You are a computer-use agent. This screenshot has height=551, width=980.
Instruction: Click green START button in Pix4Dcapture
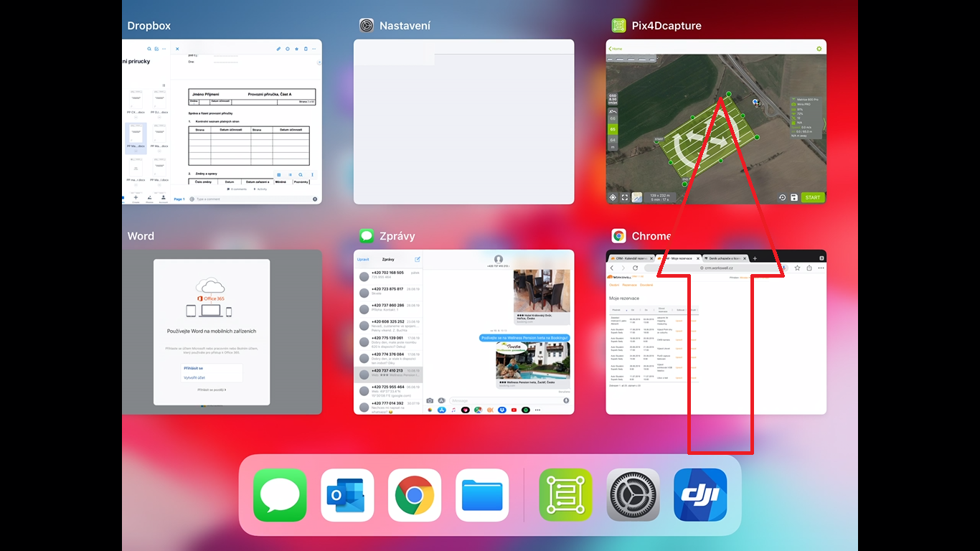(812, 197)
